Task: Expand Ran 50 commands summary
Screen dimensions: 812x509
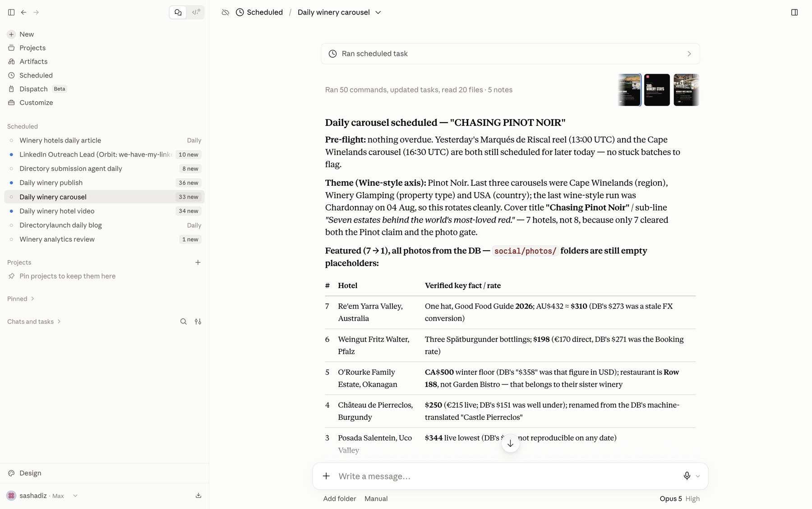Action: coord(419,90)
